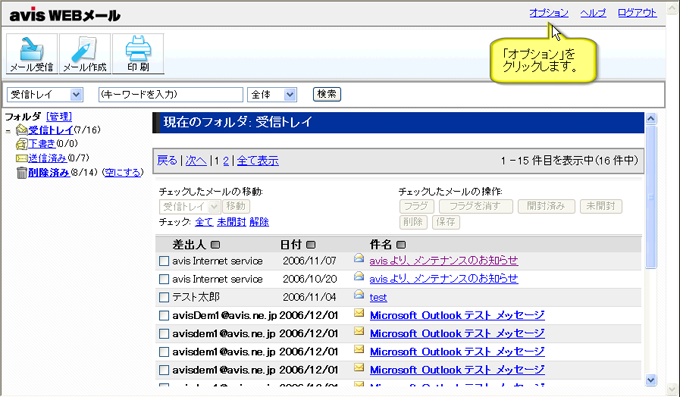Open the 2006/10/20 メンテナンスのお知らせ mail
The image size is (680, 397).
tap(444, 279)
